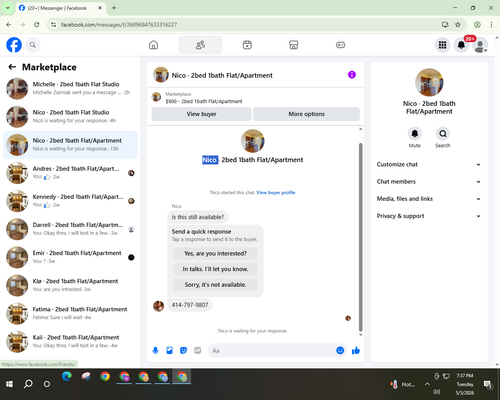Click the chat message area scrollbar
The height and width of the screenshot is (400, 500).
[360, 237]
